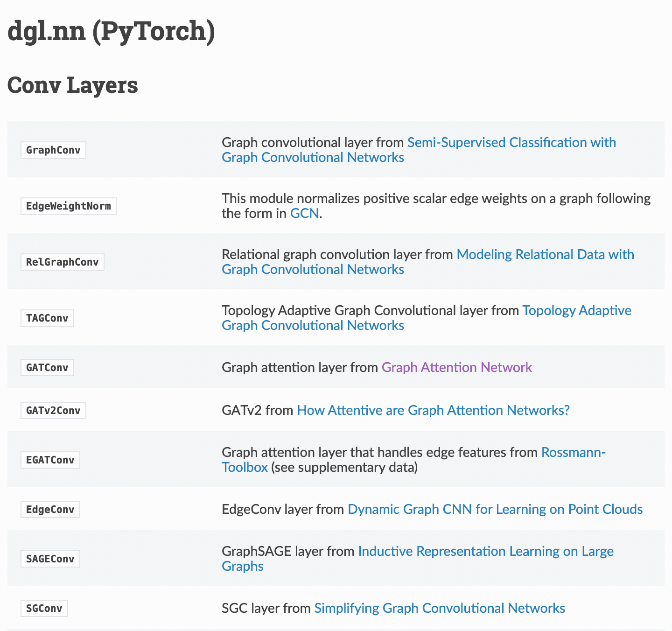The width and height of the screenshot is (672, 631).
Task: Click the EdgeWeightNorm module name
Action: [68, 206]
